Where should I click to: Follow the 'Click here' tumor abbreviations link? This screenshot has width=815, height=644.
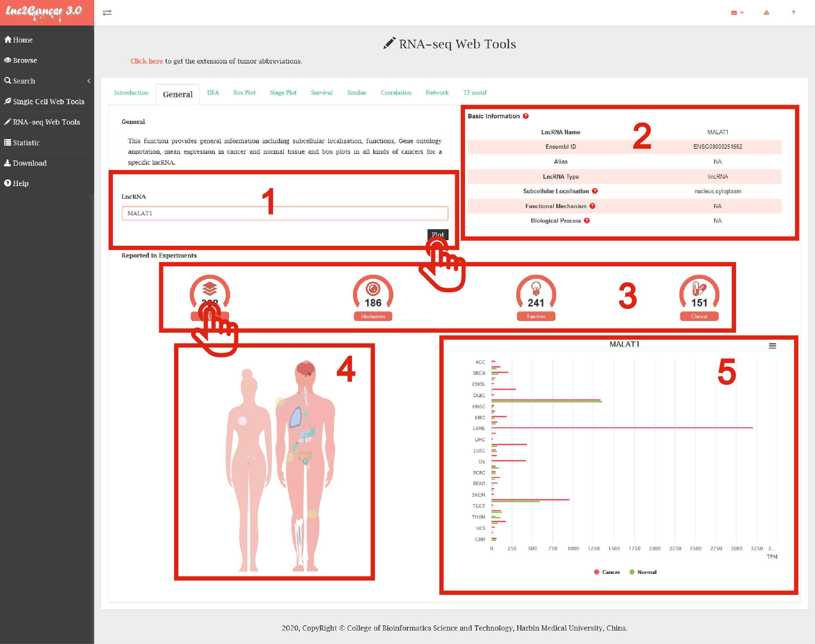click(x=146, y=61)
